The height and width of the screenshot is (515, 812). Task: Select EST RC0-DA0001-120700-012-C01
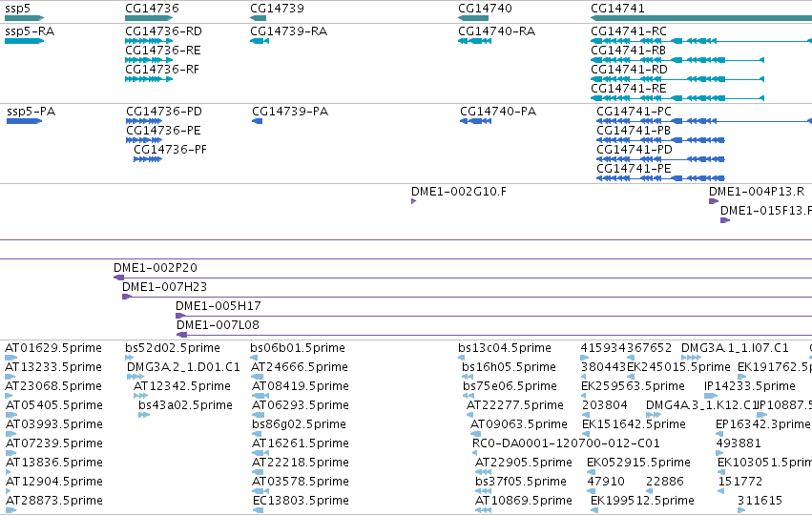click(566, 443)
